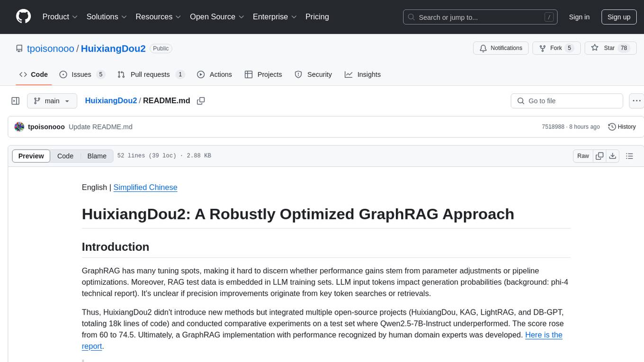Expand the Product menu
Screen dimensions: 644x362
point(60,17)
